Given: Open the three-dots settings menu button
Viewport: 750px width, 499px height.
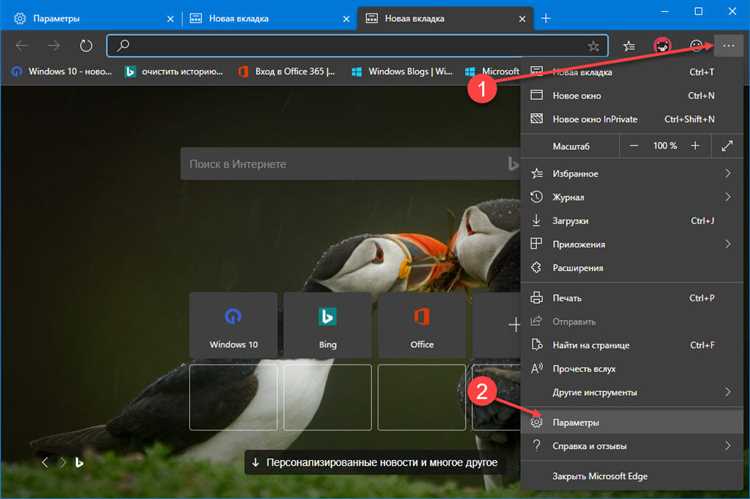Looking at the screenshot, I should coord(727,45).
